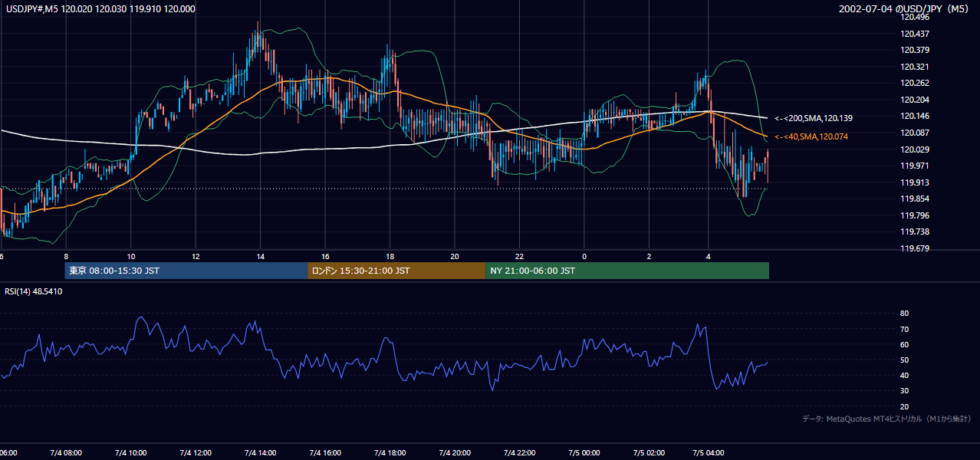Click the RSI axis value 70

pos(905,329)
